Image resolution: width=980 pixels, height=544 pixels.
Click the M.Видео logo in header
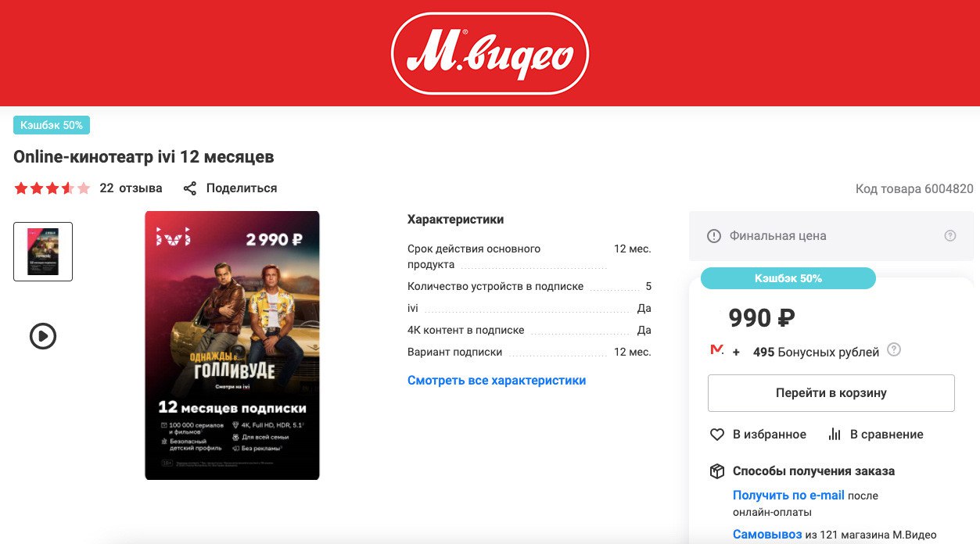[490, 53]
